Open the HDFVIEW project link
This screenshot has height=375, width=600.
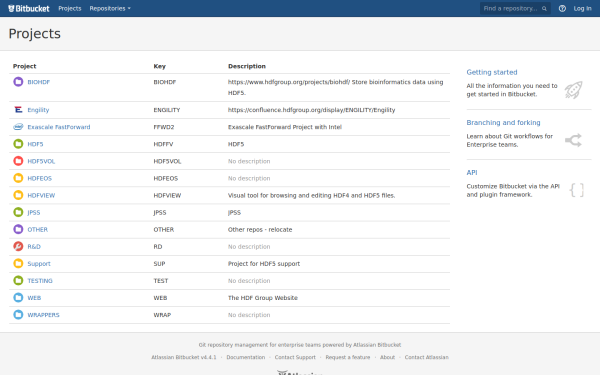(x=41, y=196)
